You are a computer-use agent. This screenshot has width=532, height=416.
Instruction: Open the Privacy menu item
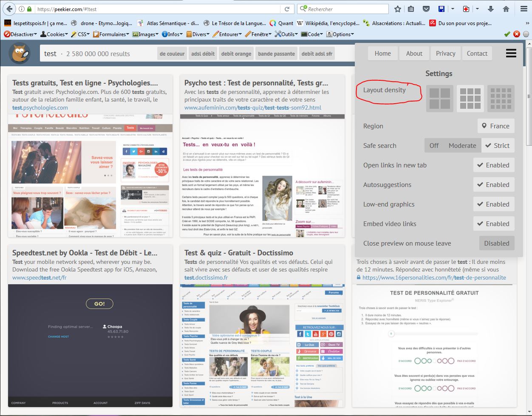[x=445, y=54]
